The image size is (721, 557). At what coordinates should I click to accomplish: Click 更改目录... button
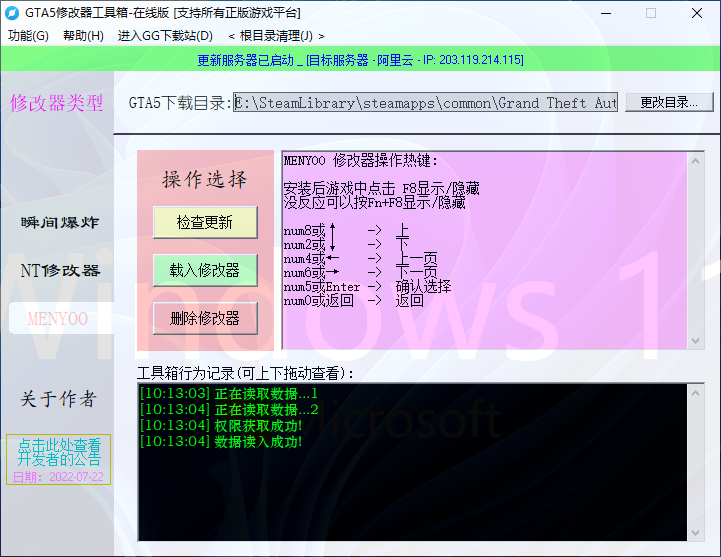(x=669, y=102)
